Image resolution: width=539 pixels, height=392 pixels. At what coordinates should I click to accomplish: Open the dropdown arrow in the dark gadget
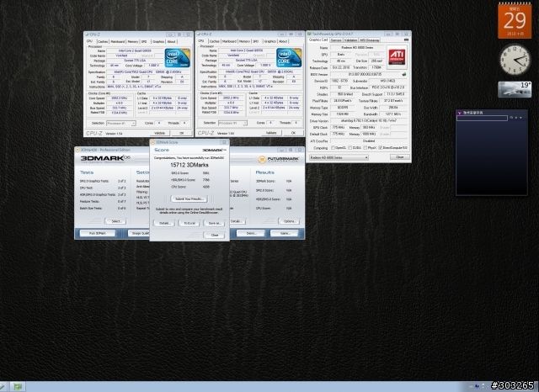[520, 118]
